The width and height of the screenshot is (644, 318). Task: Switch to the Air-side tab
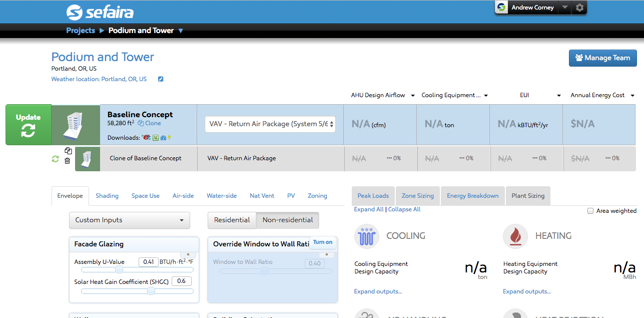pyautogui.click(x=183, y=196)
